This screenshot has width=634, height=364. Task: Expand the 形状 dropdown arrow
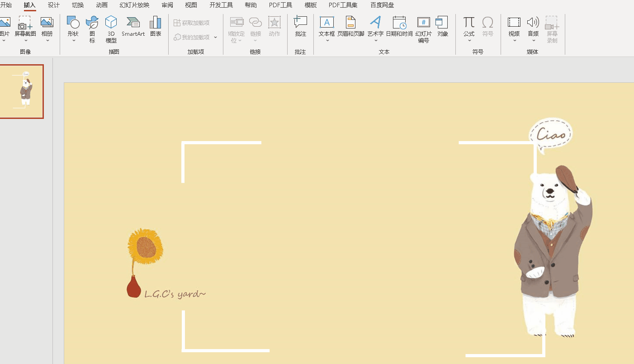73,40
